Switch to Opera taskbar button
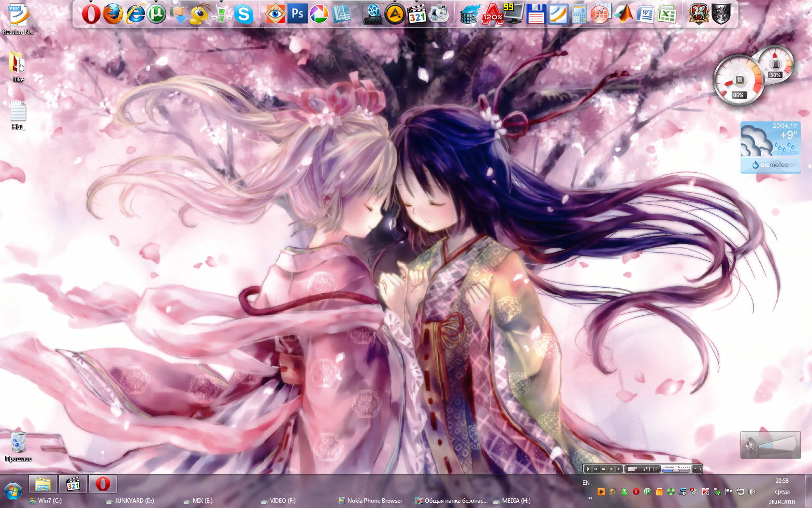The width and height of the screenshot is (812, 508). [x=103, y=484]
